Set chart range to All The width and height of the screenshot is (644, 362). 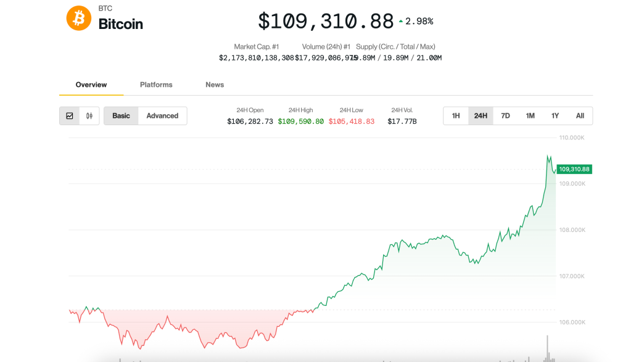coord(580,116)
